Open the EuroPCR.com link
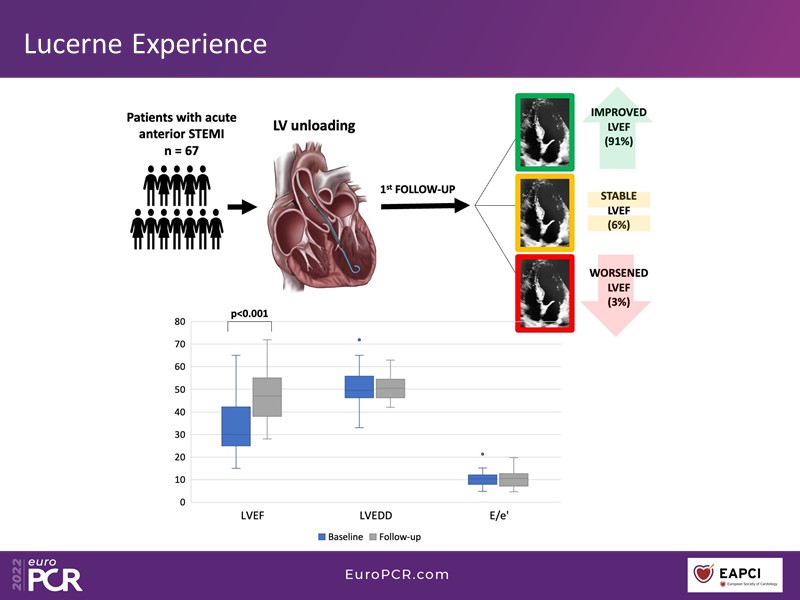 coord(397,574)
